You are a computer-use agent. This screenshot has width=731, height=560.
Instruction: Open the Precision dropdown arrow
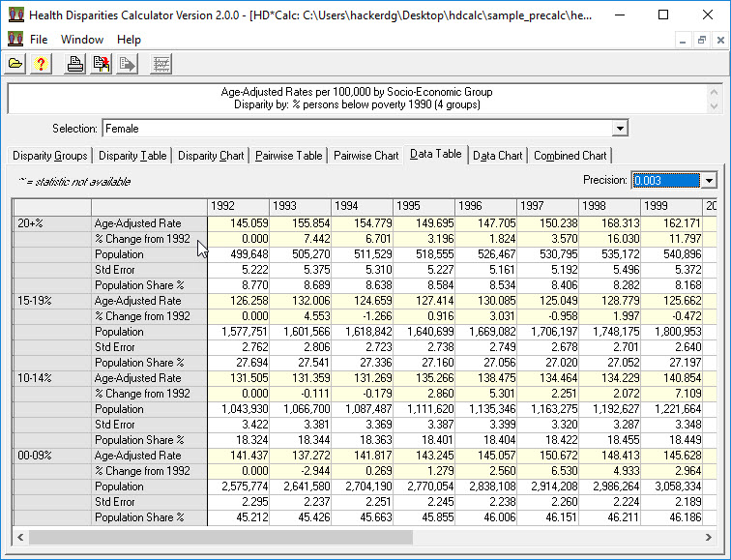[x=709, y=181]
